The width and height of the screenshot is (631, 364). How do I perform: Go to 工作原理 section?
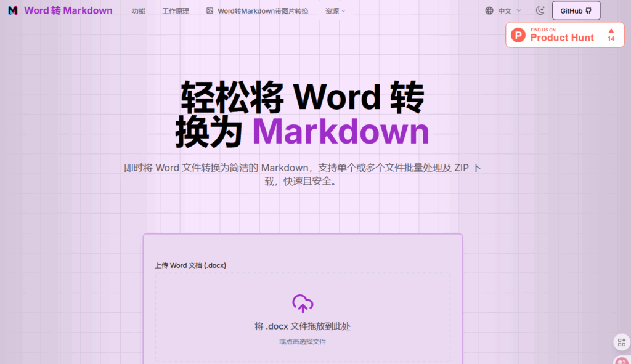pos(176,10)
